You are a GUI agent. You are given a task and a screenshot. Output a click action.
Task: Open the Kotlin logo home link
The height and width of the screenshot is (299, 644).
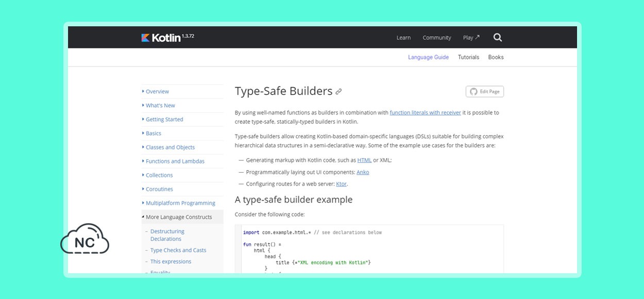click(161, 38)
